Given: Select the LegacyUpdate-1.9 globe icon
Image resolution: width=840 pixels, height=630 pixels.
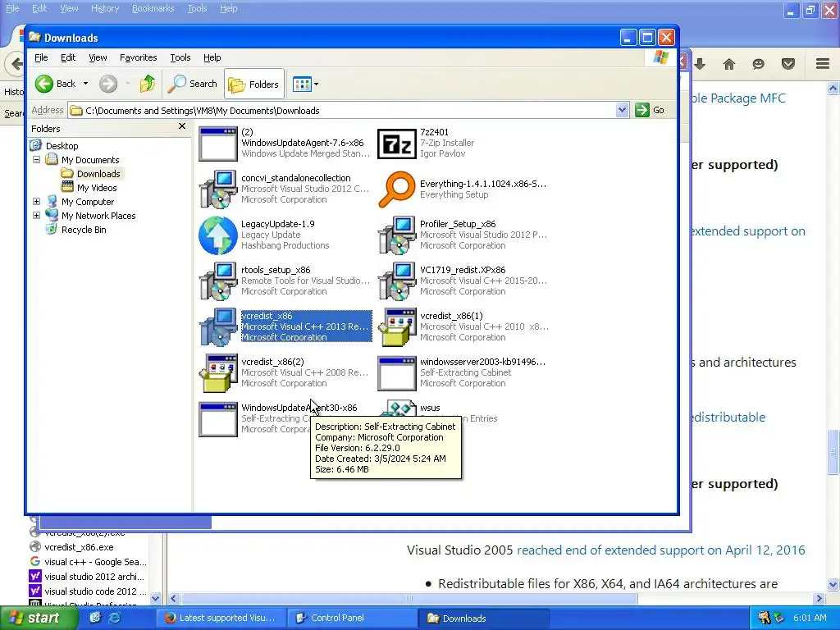Looking at the screenshot, I should (217, 235).
